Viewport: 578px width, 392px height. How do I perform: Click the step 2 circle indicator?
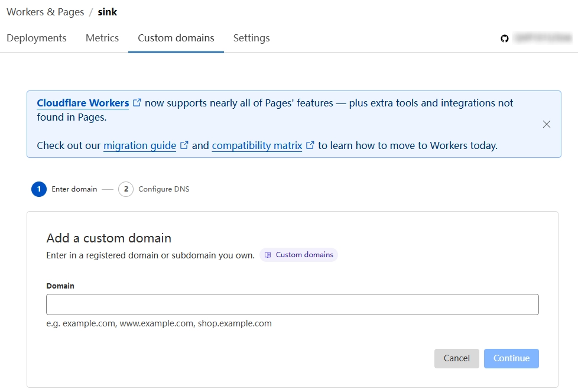click(126, 189)
